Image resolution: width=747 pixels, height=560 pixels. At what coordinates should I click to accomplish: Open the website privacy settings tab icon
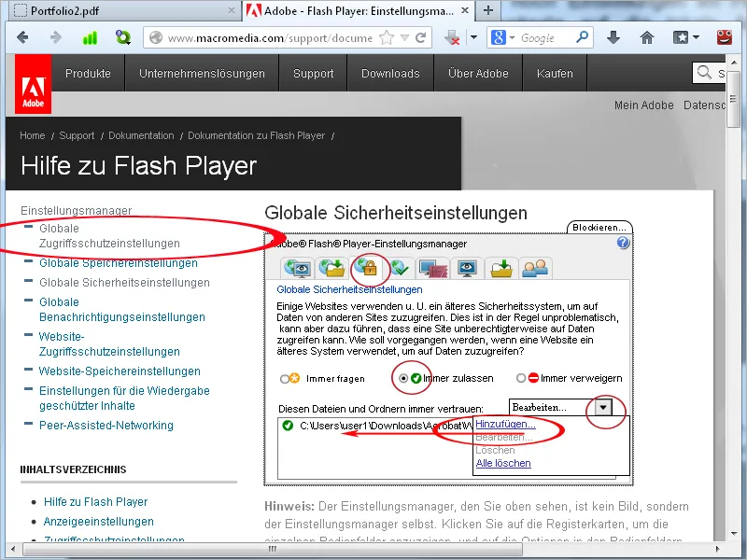click(433, 268)
